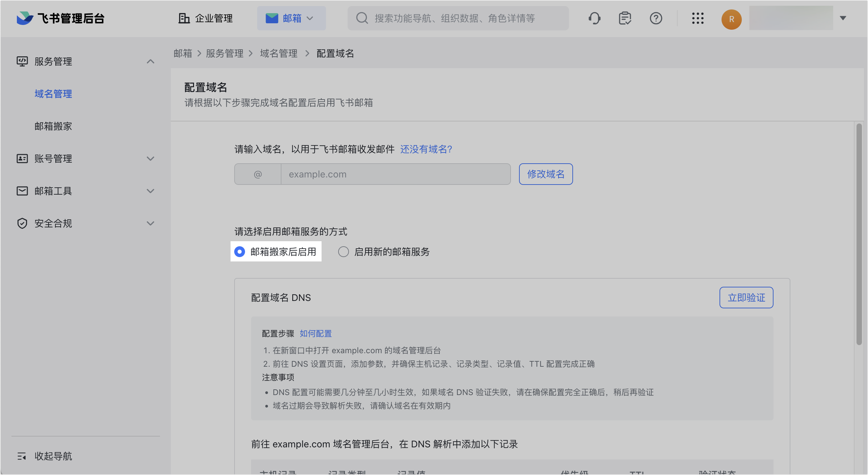The height and width of the screenshot is (475, 868).
Task: Open the 如何配置 help link
Action: tap(316, 334)
